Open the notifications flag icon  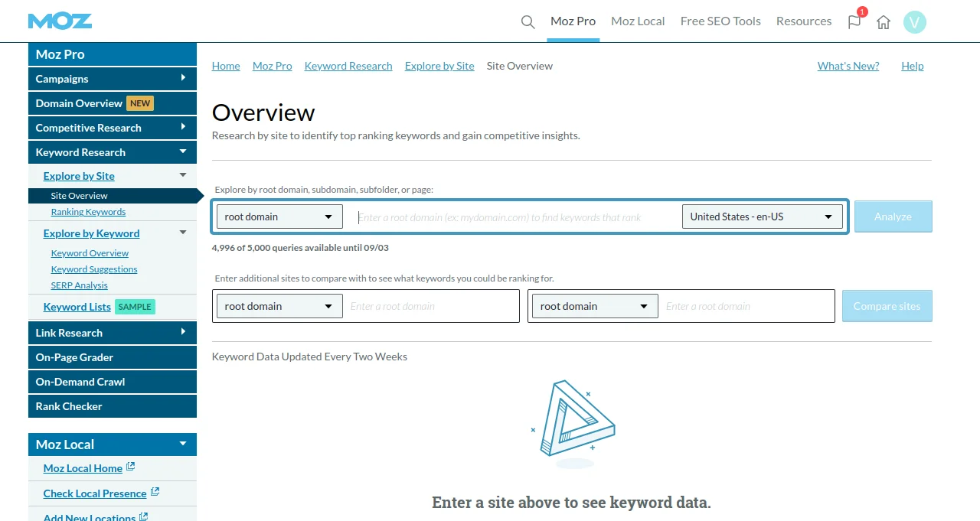point(854,21)
